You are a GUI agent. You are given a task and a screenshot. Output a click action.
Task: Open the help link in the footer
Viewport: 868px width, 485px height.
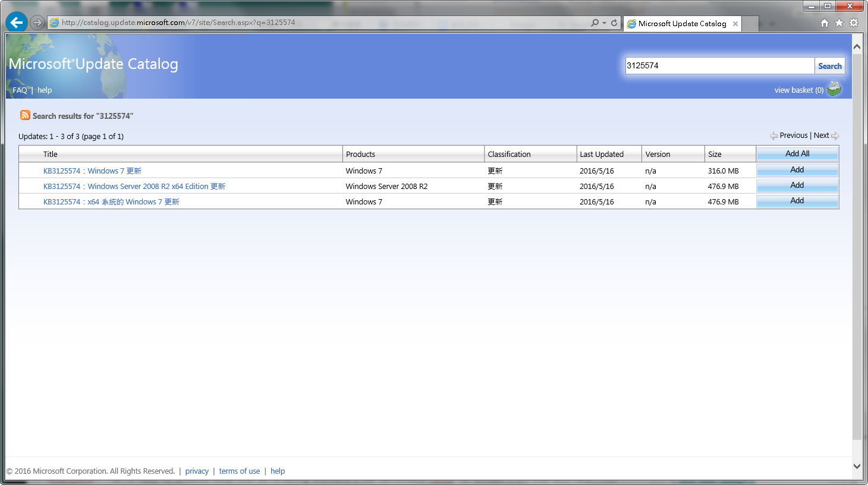tap(278, 471)
